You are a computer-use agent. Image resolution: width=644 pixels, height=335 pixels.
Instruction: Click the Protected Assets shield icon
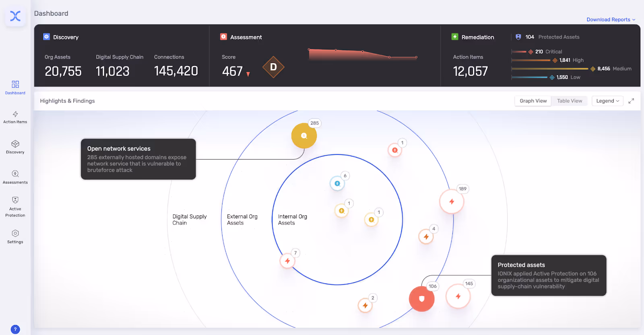coord(518,37)
